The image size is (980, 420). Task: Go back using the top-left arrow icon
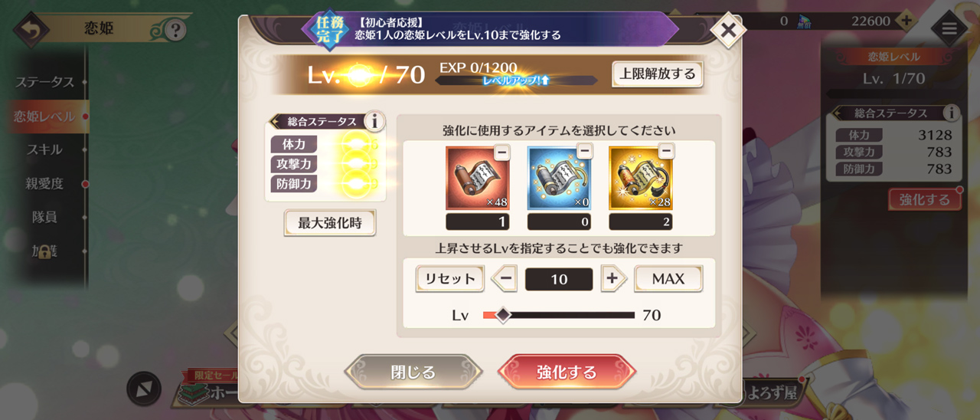click(x=31, y=30)
